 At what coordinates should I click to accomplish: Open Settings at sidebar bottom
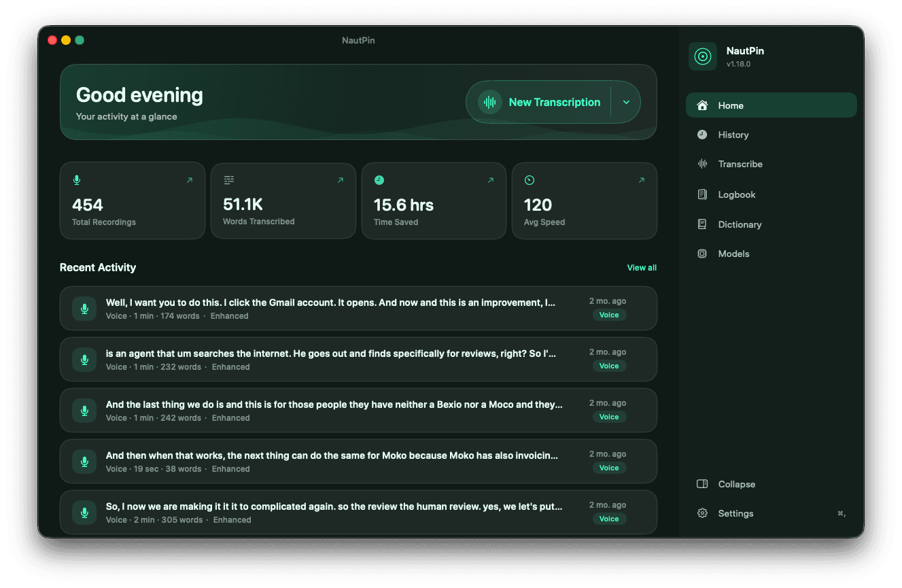click(771, 513)
